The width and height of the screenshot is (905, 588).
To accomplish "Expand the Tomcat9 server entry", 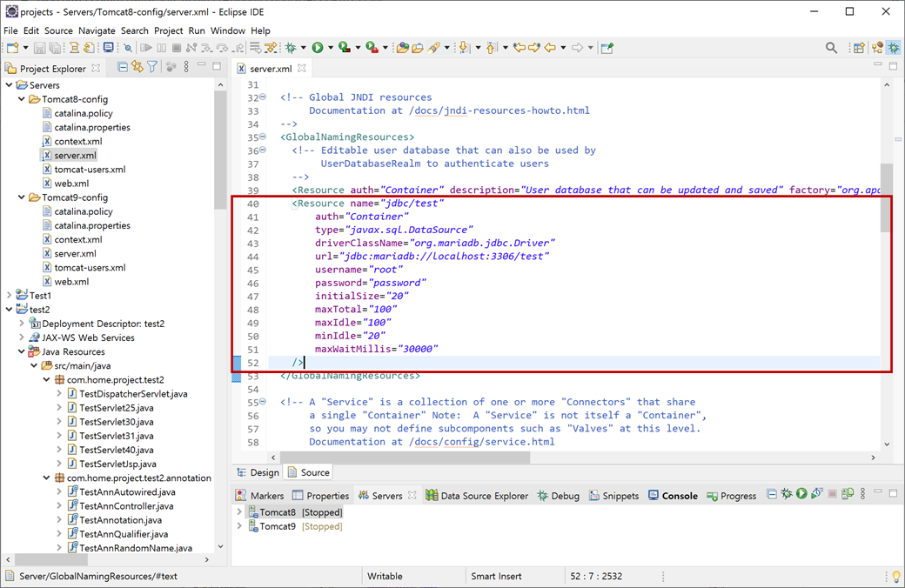I will click(x=239, y=526).
